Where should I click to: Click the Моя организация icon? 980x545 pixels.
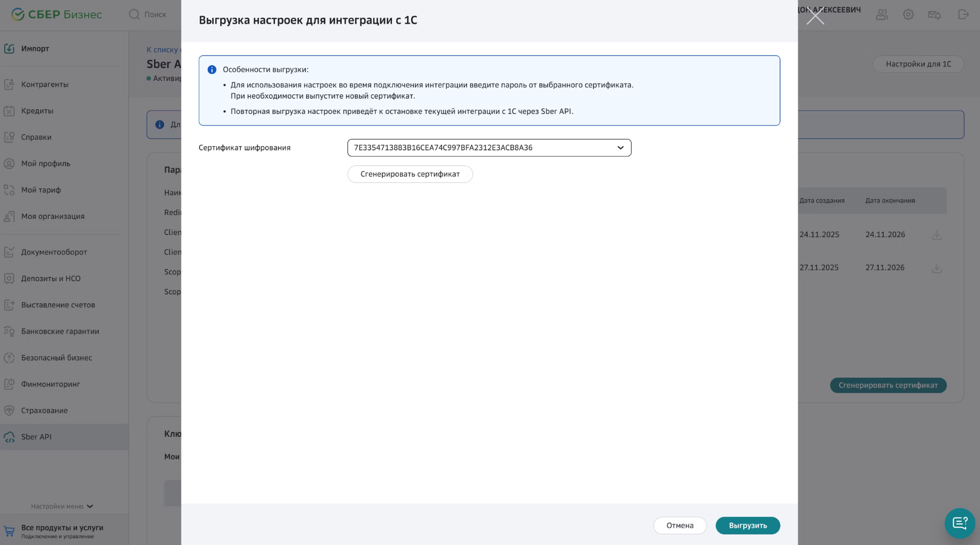(x=9, y=216)
